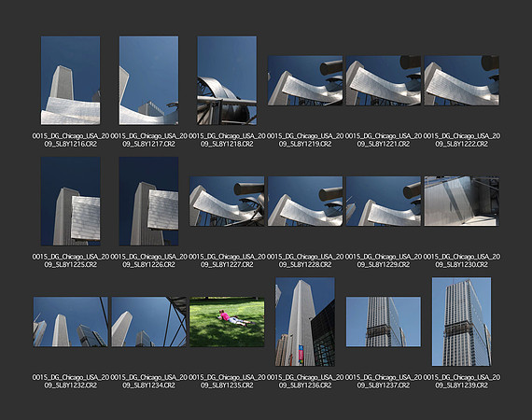Select thumbnail of image 5L8Y1226.CR2
The height and width of the screenshot is (420, 532).
pos(148,202)
